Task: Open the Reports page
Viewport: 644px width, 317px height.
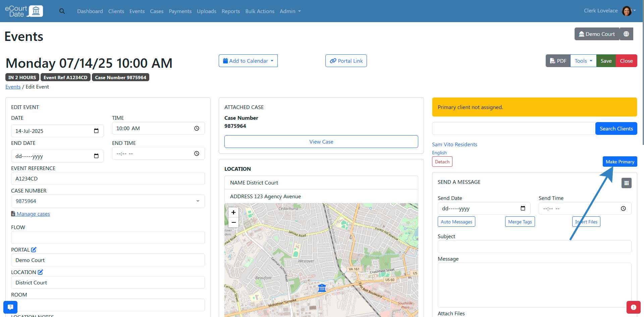Action: tap(231, 11)
